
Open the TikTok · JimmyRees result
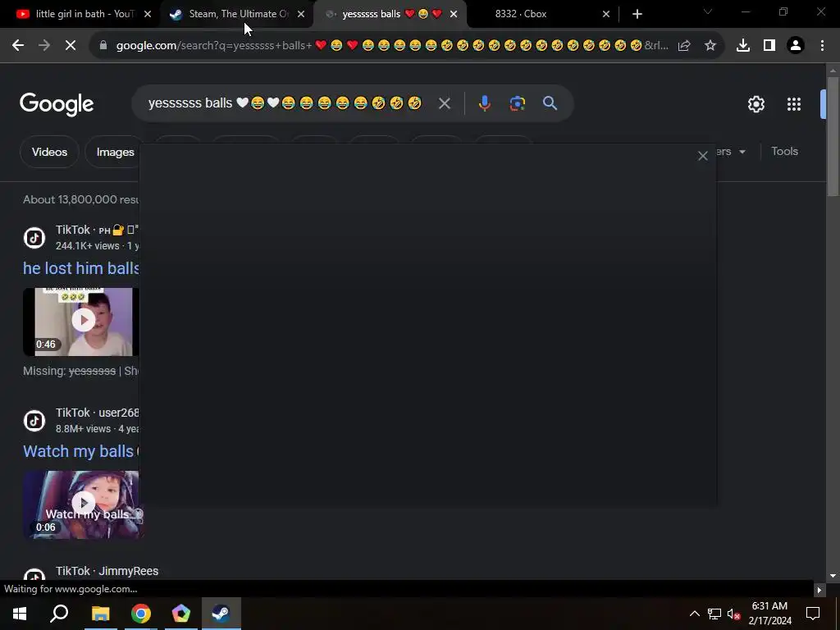point(107,571)
